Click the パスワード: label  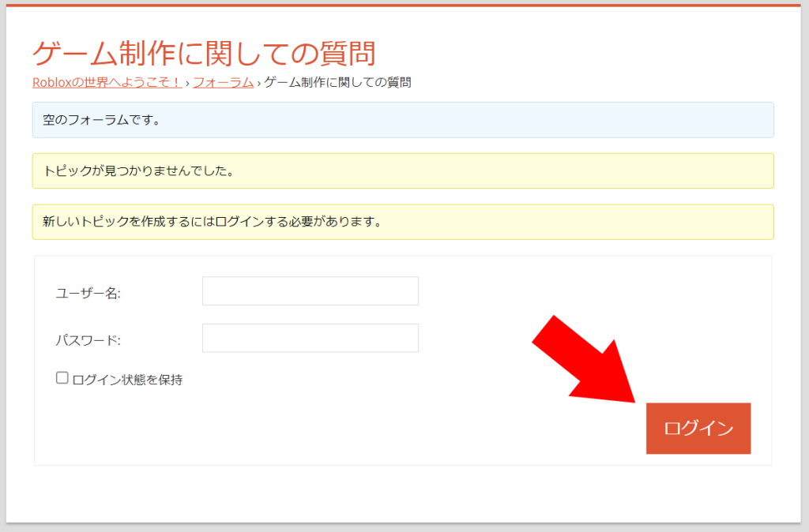pyautogui.click(x=88, y=340)
